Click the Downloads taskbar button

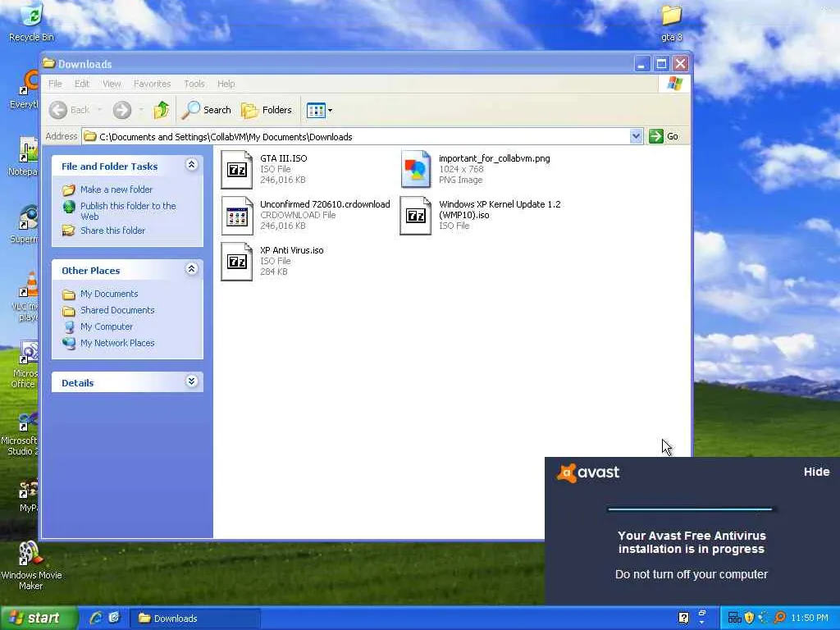[195, 619]
